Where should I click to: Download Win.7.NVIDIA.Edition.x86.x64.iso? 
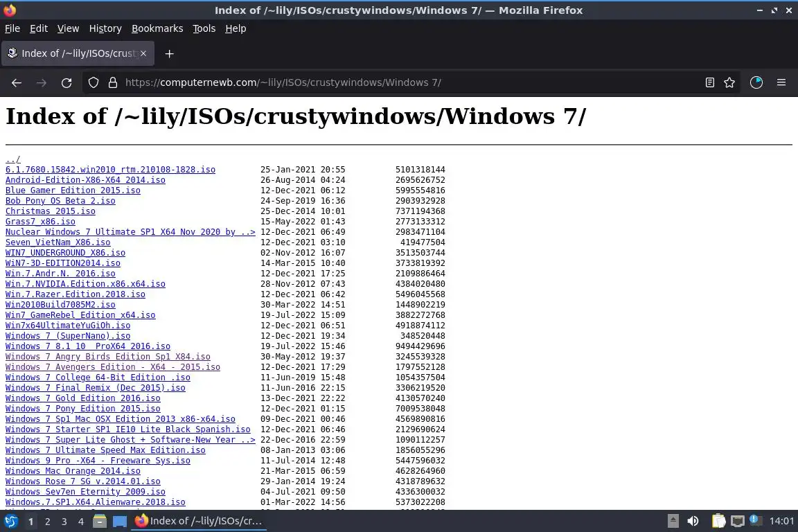(x=85, y=284)
